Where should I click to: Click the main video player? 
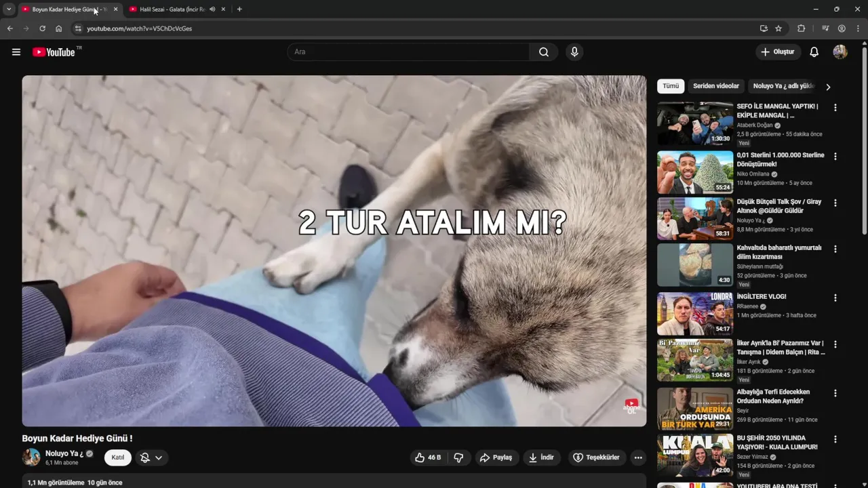click(334, 251)
